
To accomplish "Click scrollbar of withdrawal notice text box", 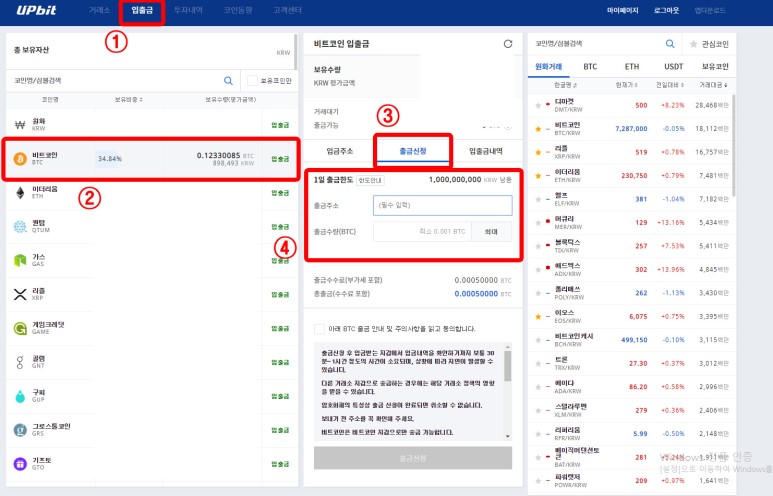I will (508, 366).
